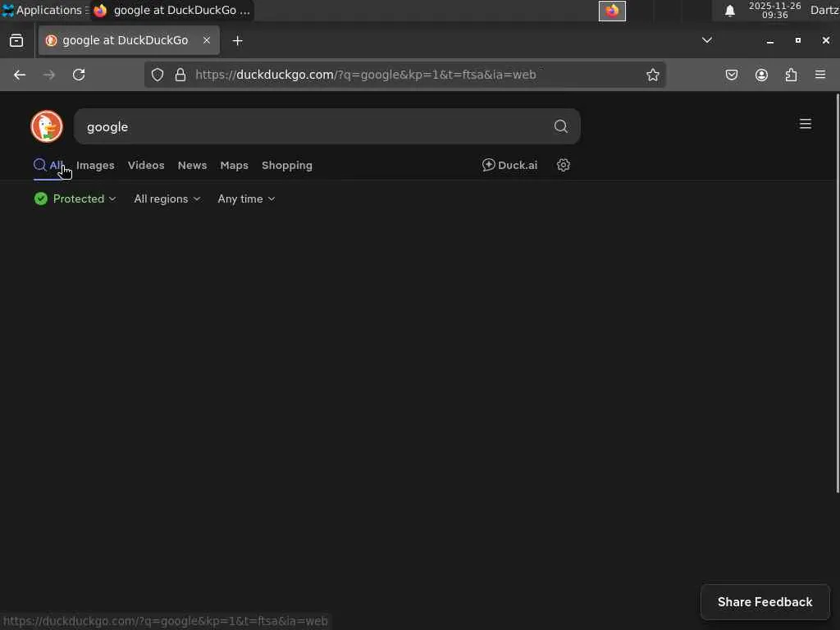Switch to Videos results tab
The width and height of the screenshot is (840, 630).
point(146,166)
